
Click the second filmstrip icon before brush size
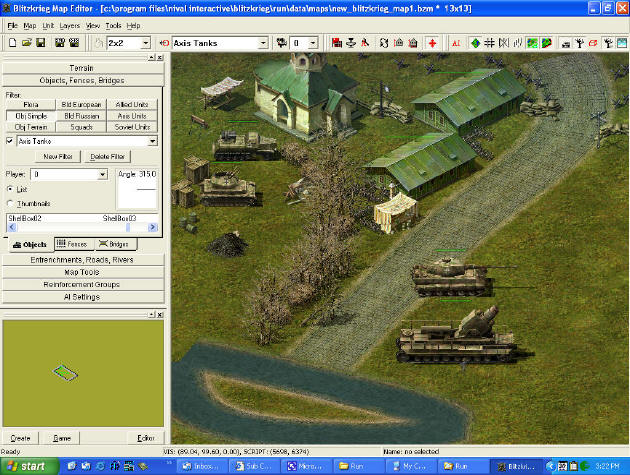(x=74, y=43)
